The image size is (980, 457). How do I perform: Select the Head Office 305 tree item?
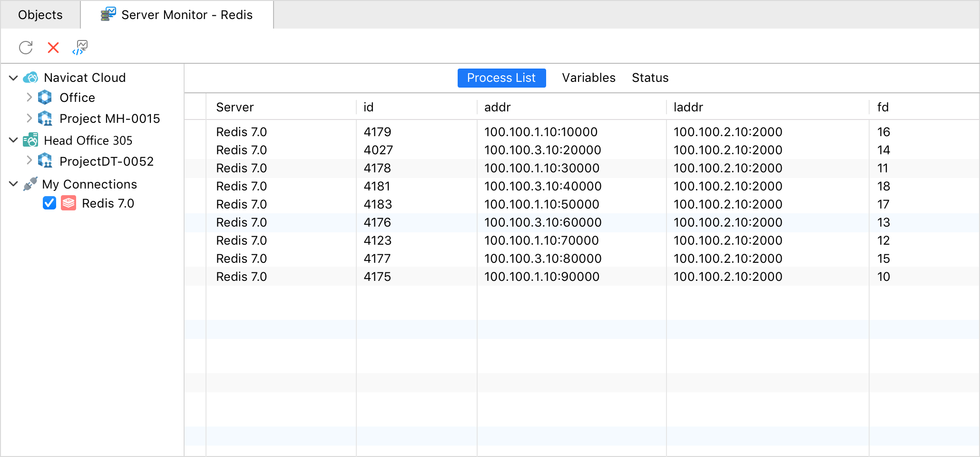point(88,140)
